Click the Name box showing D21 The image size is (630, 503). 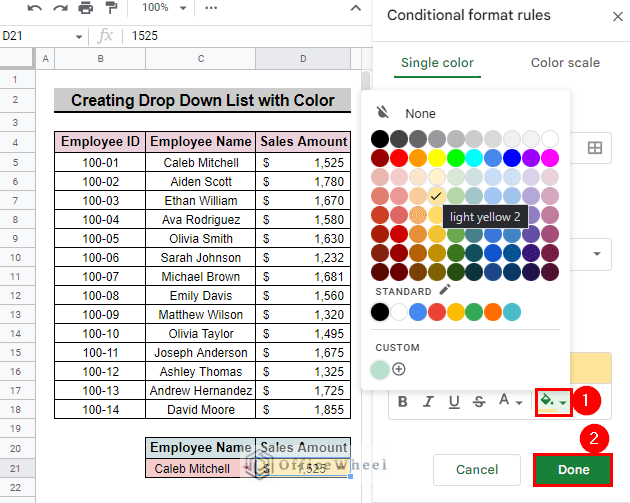point(36,36)
